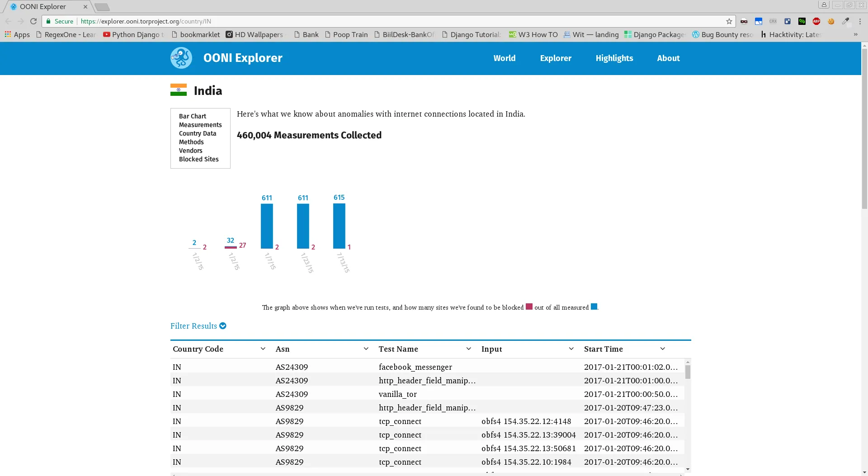Viewport: 868px width, 476px height.
Task: Click input obfs4 154.35.22.12:4148 cell
Action: (x=526, y=421)
